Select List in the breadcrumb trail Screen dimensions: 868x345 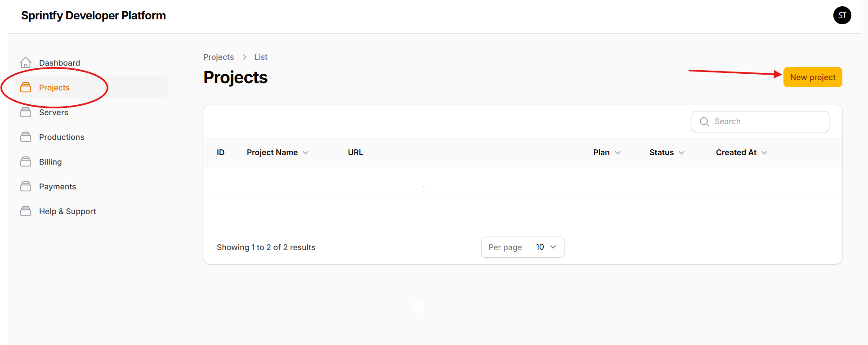coord(260,57)
